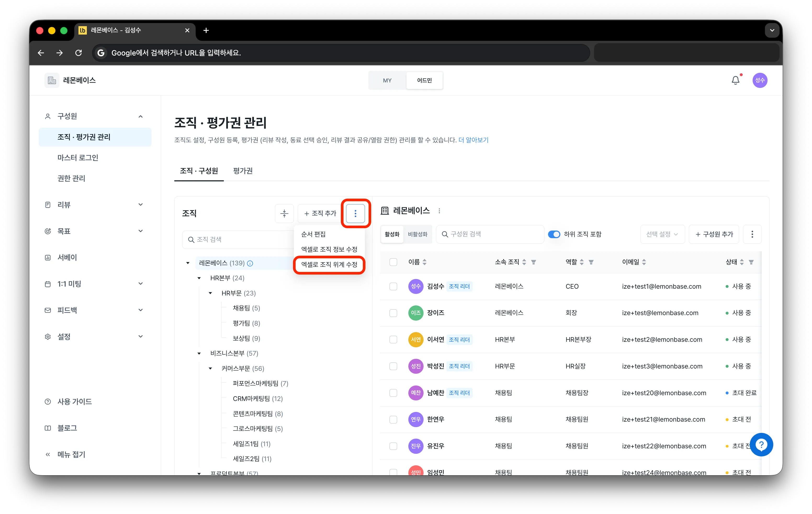Go to 권한 관리 in sidebar

pos(71,178)
